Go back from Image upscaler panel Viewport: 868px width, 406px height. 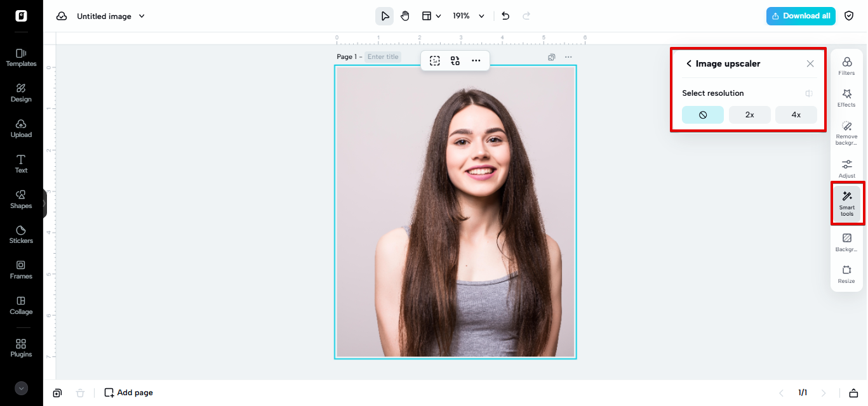[x=689, y=63]
